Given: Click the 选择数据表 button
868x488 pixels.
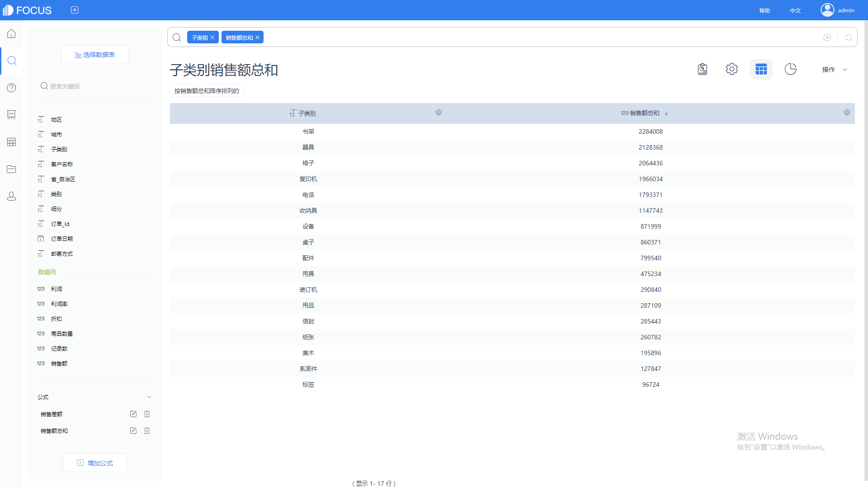Looking at the screenshot, I should (95, 55).
